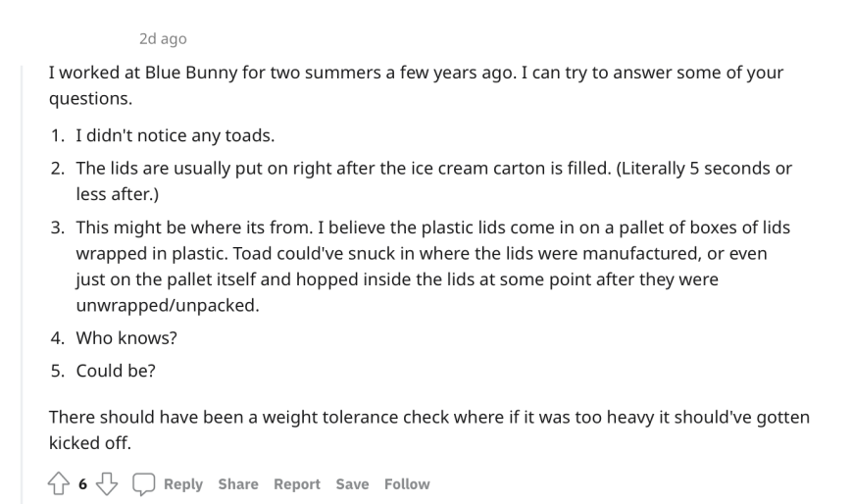The image size is (853, 504).
Task: Click the opening 'I worked at Blue Bunny' paragraph
Action: (416, 85)
